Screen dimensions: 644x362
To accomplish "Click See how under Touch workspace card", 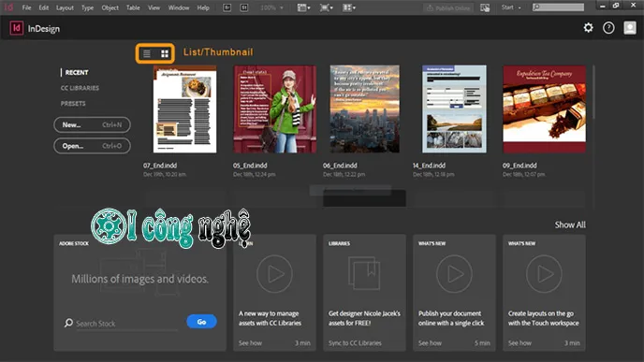I will [x=520, y=342].
